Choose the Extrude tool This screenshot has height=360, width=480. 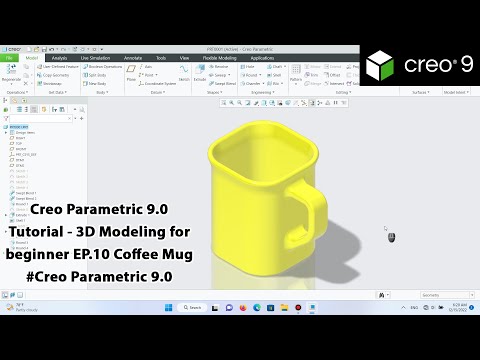[x=200, y=72]
